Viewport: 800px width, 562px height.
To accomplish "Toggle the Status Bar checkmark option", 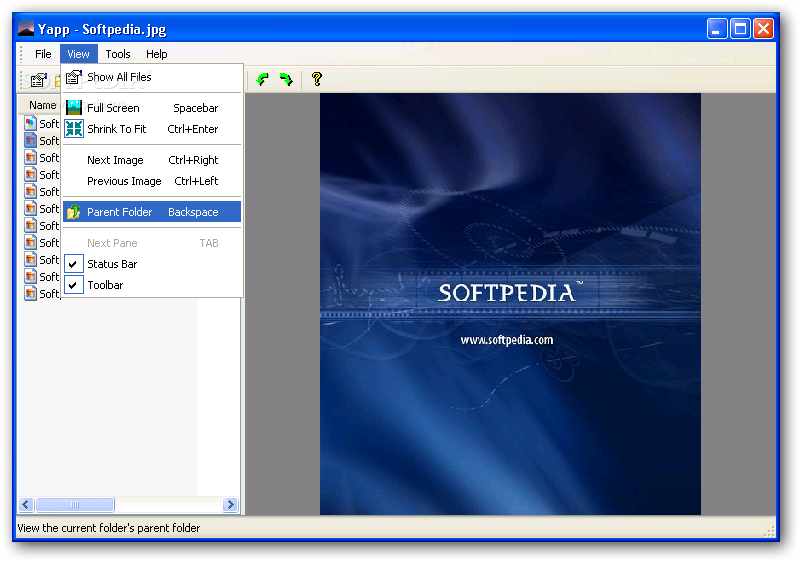I will 152,264.
